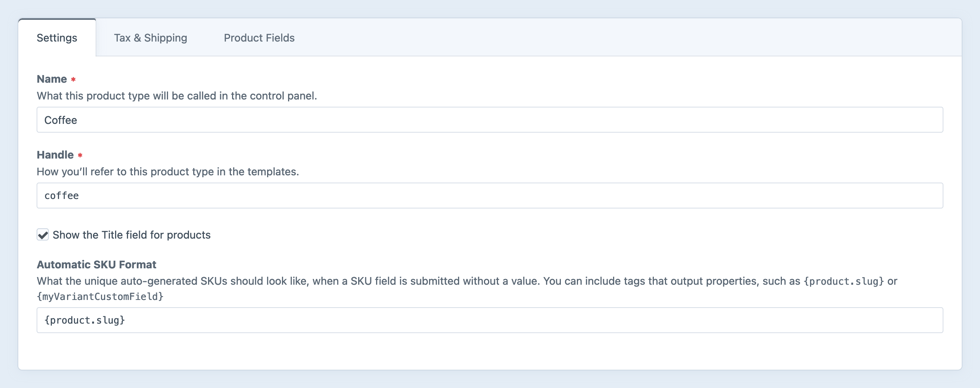Click the red asterisk beside Name
This screenshot has height=388, width=980.
(74, 79)
